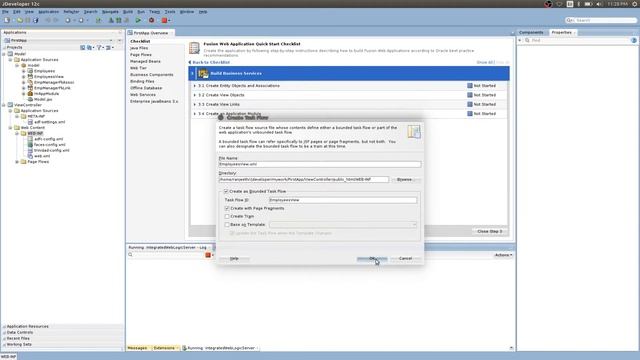Viewport: 640px width, 360px height.
Task: Select the FirstApp Overview tab
Action: tap(150, 33)
